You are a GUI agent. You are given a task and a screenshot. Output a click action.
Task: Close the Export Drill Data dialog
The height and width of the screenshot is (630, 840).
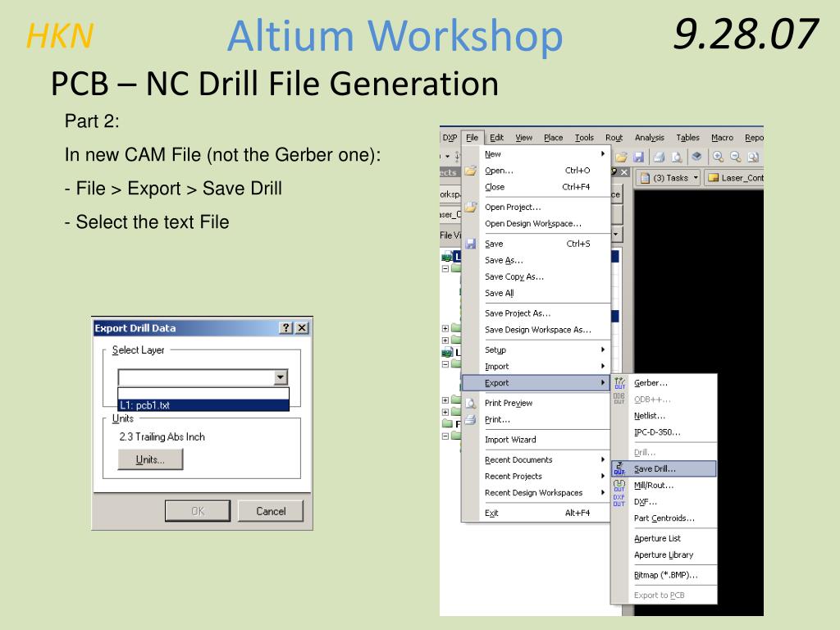click(x=302, y=328)
